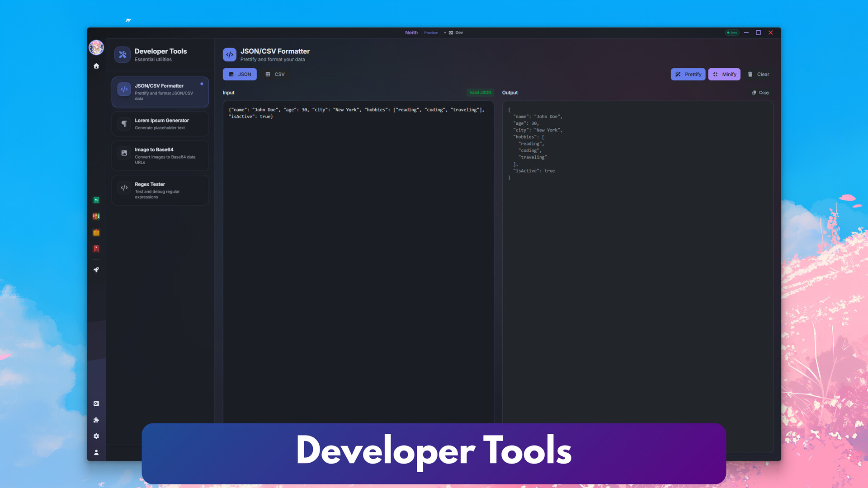Open settings gear in sidebar
Screen dimensions: 868x488
click(x=96, y=436)
